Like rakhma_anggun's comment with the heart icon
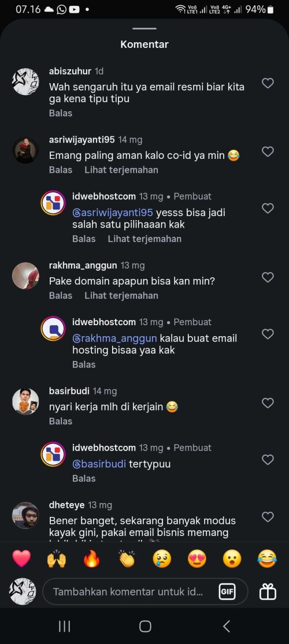This screenshot has width=289, height=644. [x=268, y=277]
